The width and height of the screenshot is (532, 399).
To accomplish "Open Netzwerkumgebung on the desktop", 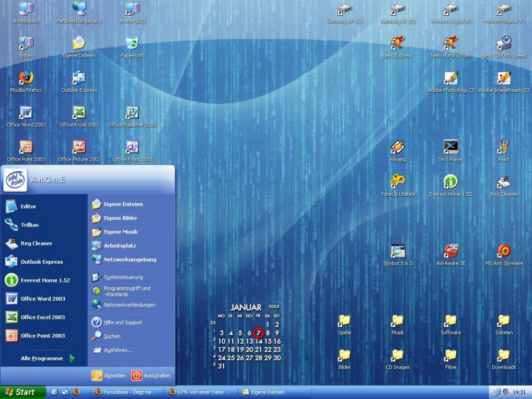I will [79, 13].
